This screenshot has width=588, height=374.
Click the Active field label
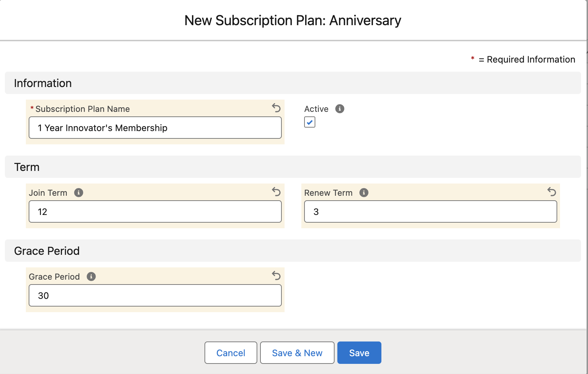[x=316, y=109]
